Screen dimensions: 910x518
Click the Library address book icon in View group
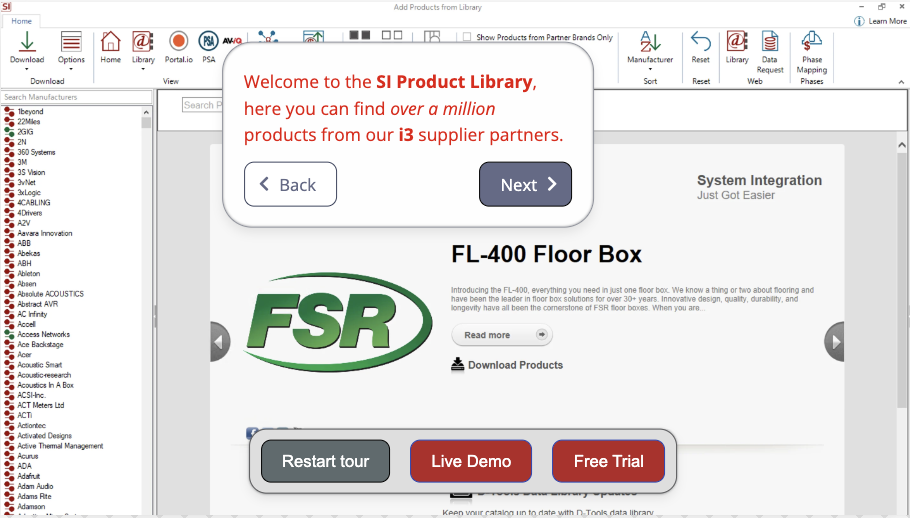(x=143, y=41)
